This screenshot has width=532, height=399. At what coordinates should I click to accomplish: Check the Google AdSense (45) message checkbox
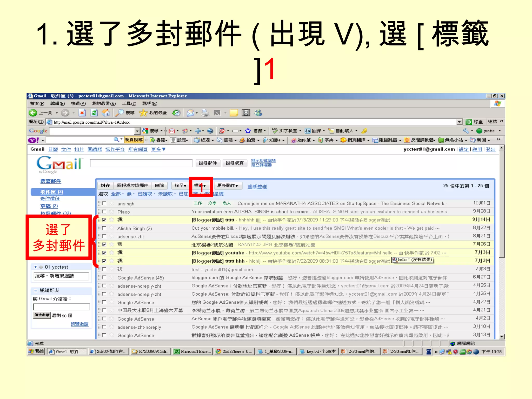click(x=104, y=277)
